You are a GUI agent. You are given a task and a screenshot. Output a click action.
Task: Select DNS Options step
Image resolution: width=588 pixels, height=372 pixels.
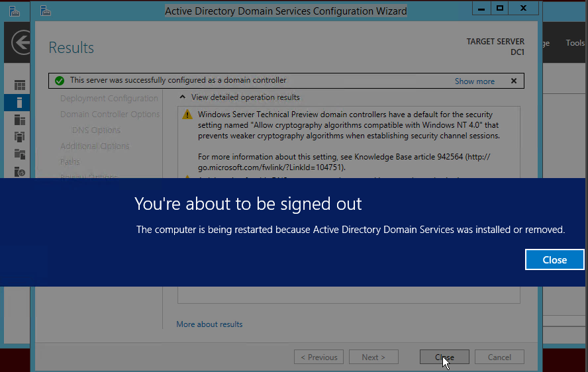96,130
